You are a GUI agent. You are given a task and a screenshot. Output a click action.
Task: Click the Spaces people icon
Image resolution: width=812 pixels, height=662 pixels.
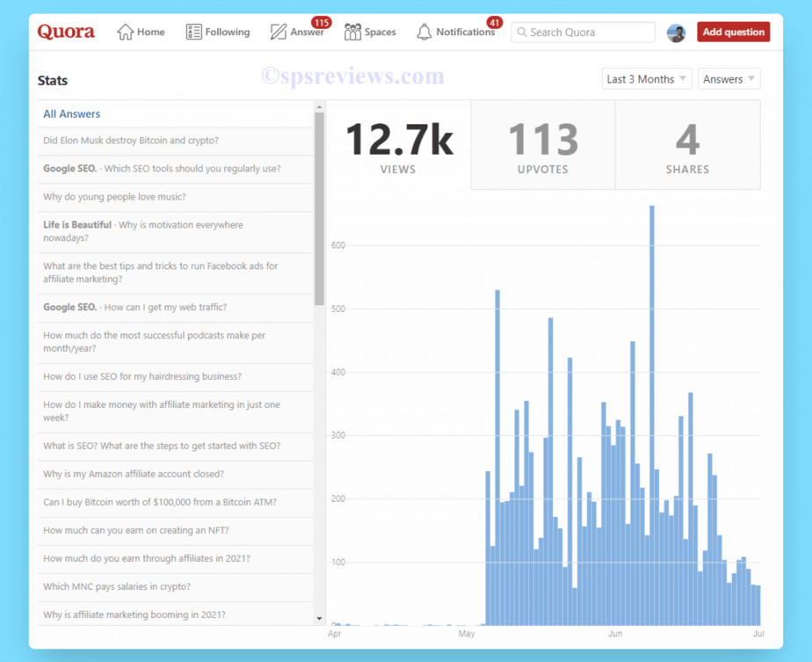click(x=352, y=33)
